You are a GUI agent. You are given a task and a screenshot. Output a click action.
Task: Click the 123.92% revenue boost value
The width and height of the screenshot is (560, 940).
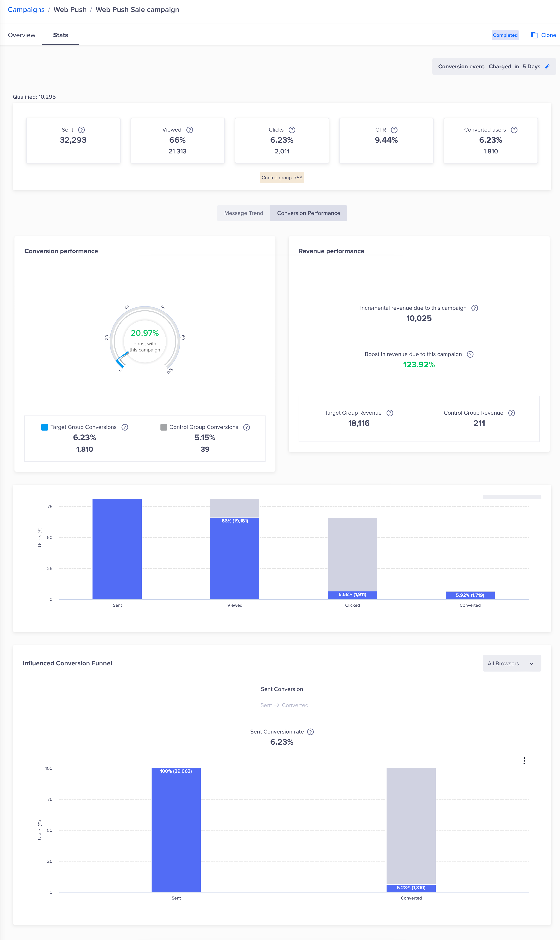[419, 364]
